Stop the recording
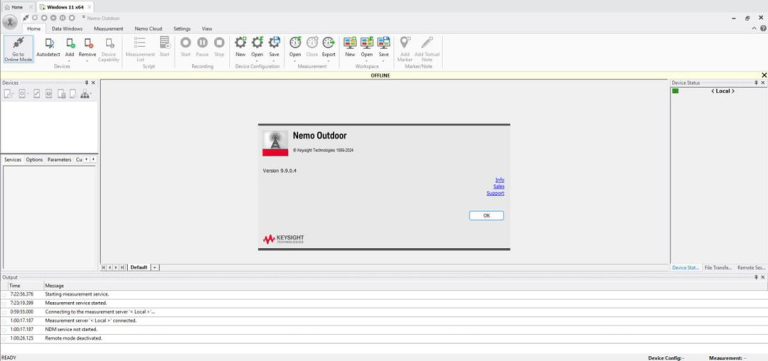768x361 pixels. click(219, 47)
